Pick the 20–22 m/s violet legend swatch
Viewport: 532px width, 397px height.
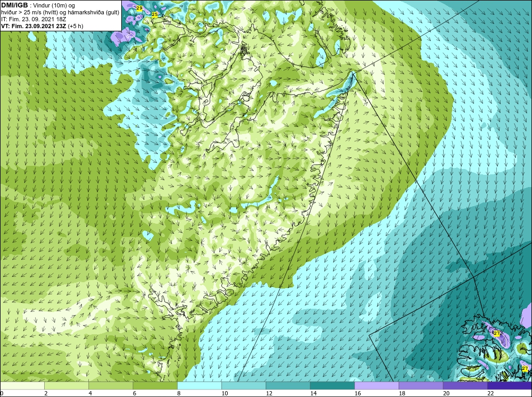pos(465,386)
